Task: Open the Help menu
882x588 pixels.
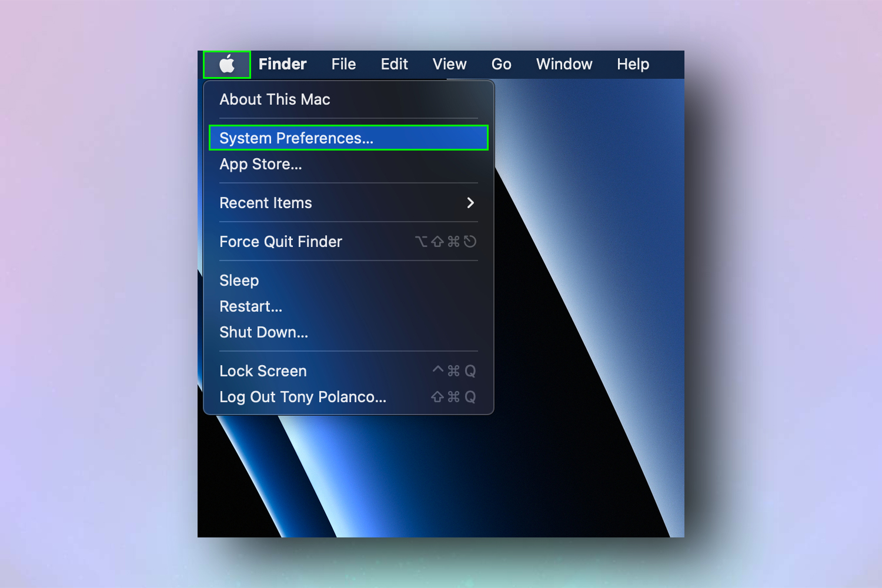Action: click(x=632, y=64)
